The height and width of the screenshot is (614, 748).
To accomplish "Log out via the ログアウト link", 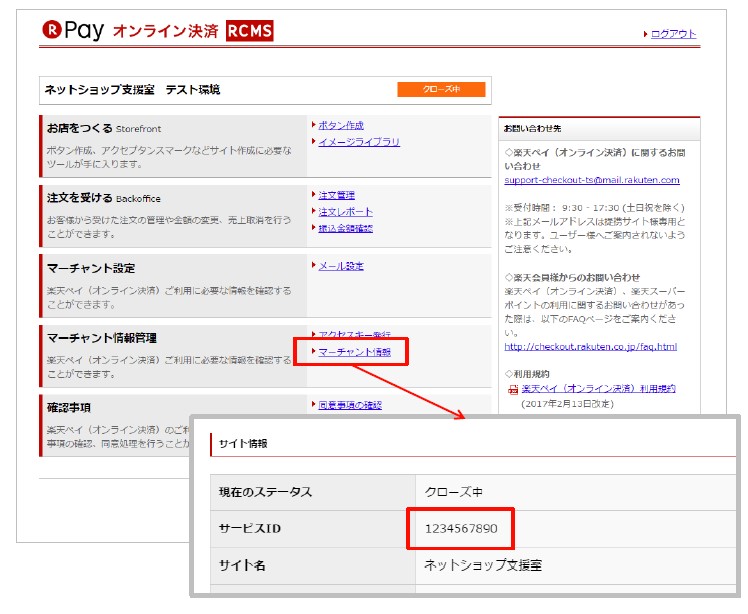I will [673, 35].
